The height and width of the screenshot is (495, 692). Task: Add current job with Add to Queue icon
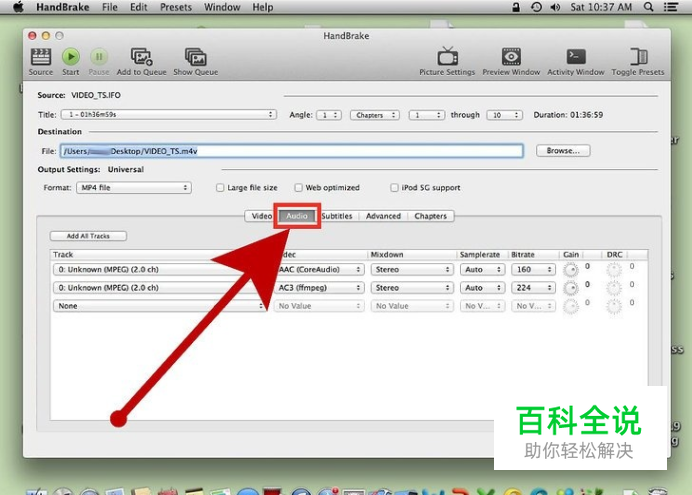click(142, 56)
